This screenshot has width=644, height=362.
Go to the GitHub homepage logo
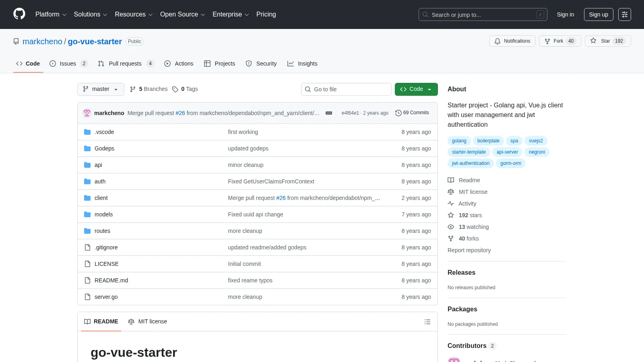(x=19, y=14)
